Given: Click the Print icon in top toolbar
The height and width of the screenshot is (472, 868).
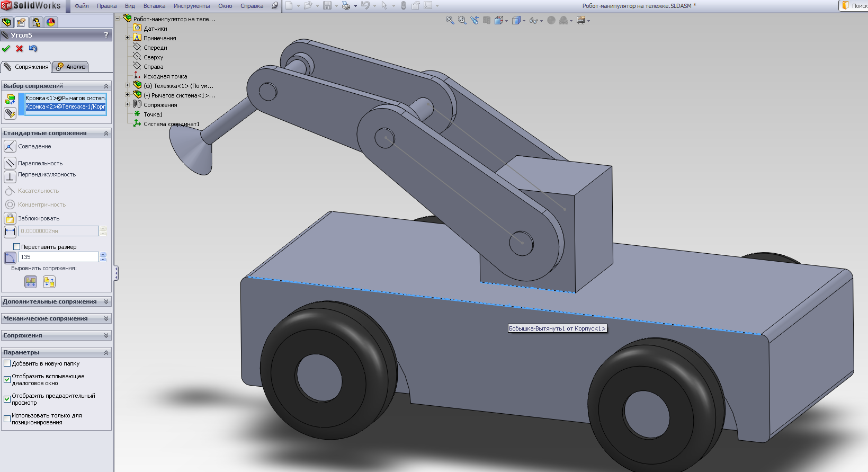Looking at the screenshot, I should tap(346, 6).
